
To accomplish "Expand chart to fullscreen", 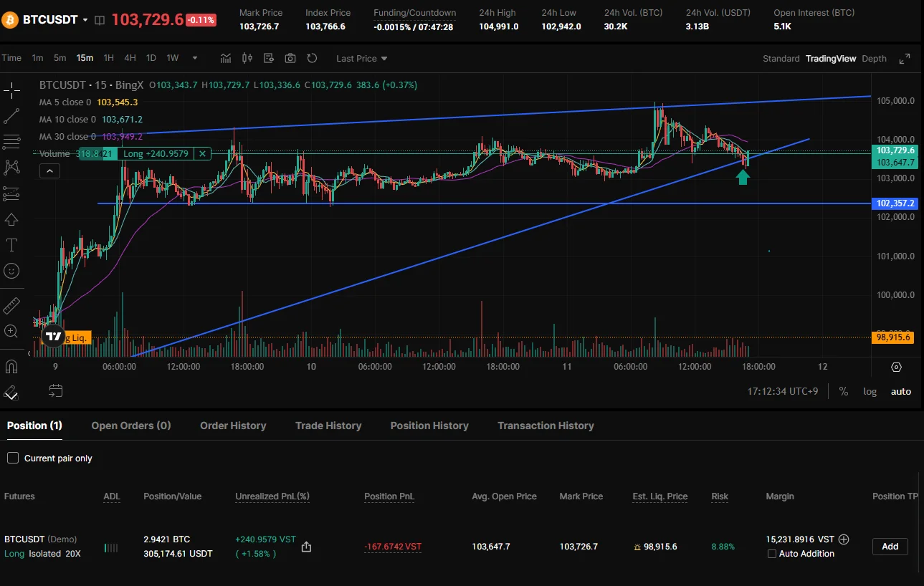I will [x=905, y=59].
